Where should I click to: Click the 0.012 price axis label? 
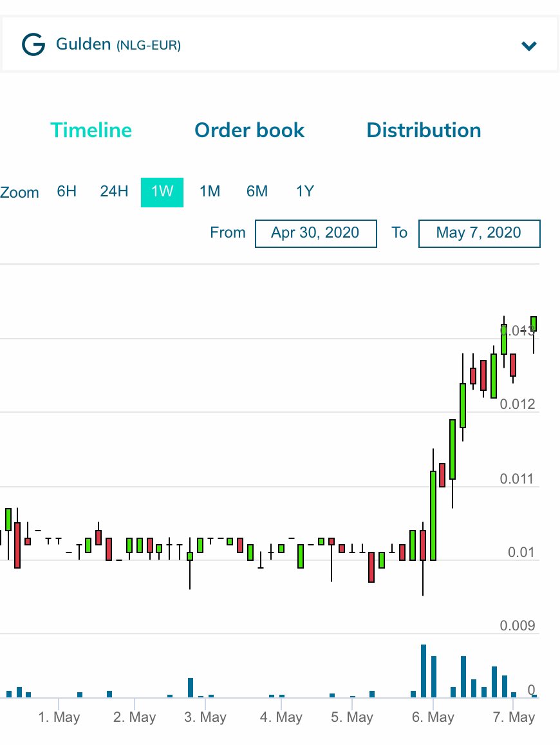tap(518, 404)
